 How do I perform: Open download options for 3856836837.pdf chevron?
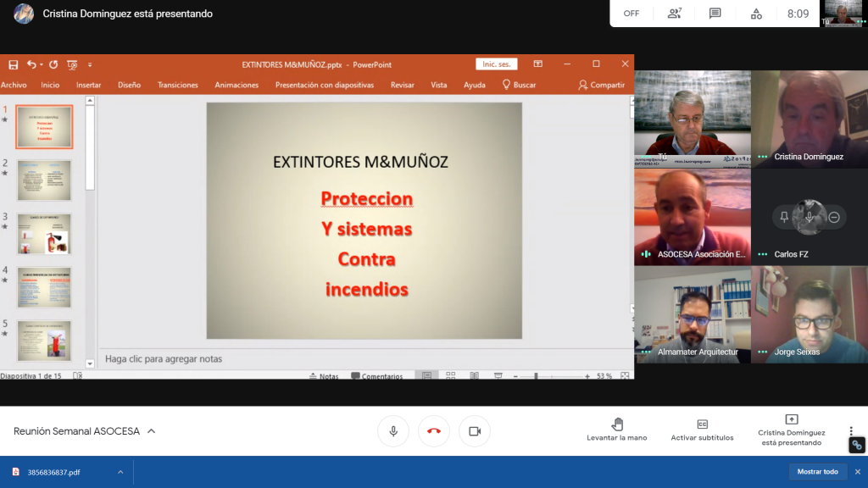click(x=120, y=472)
